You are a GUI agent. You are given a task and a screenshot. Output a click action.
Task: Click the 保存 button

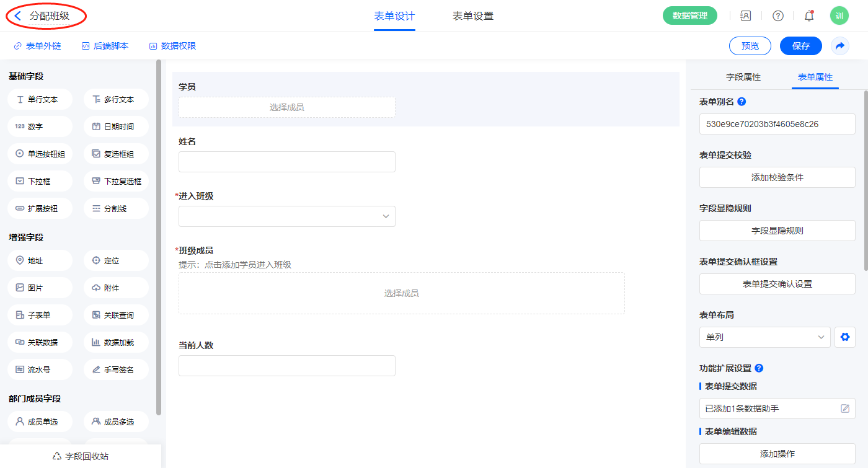(x=800, y=46)
